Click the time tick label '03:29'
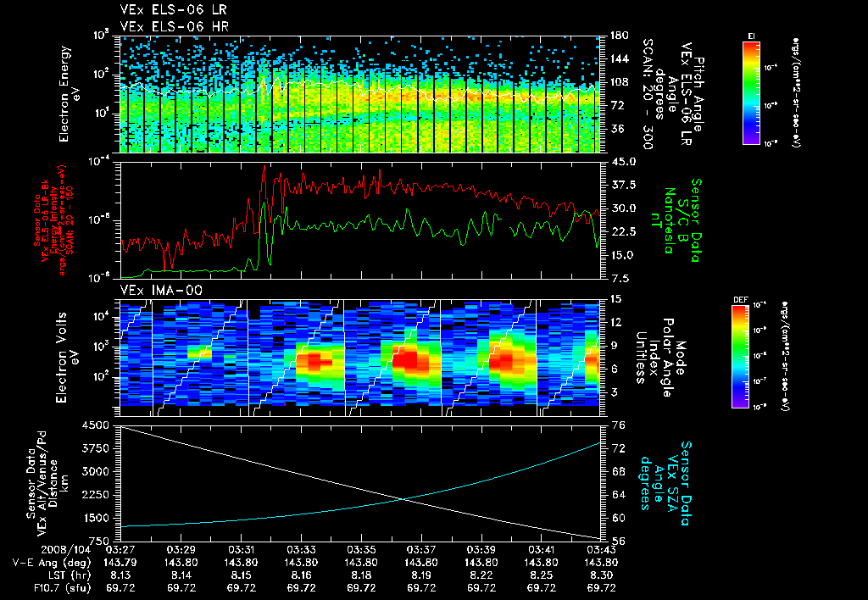This screenshot has width=868, height=600. 181,550
